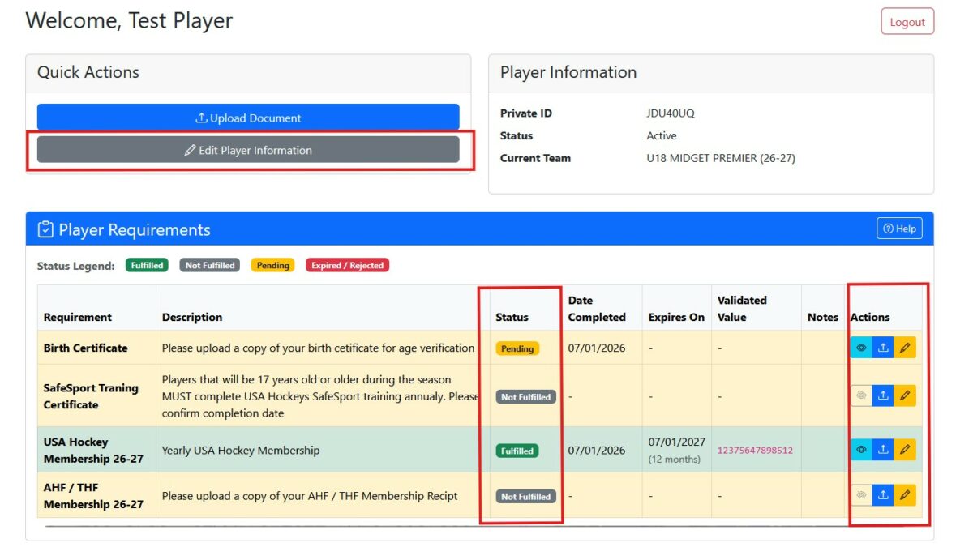973x560 pixels.
Task: Open Help in Player Requirements header
Action: (x=899, y=229)
